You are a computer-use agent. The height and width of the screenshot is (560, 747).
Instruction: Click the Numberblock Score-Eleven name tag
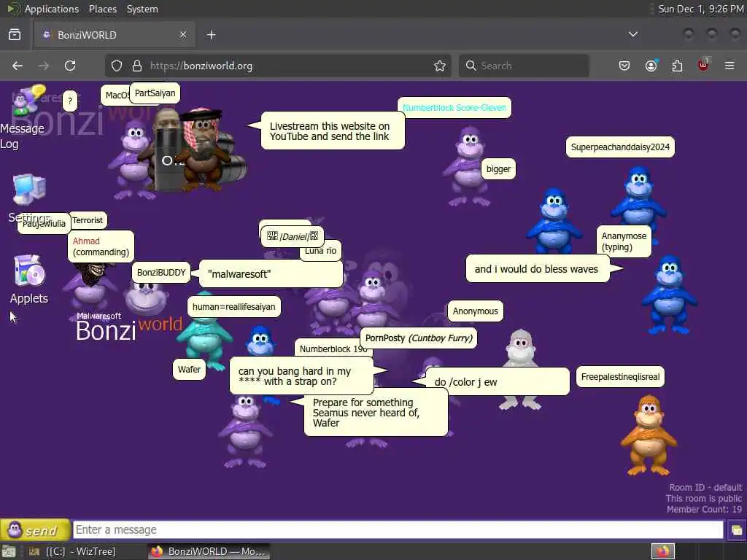(x=454, y=108)
